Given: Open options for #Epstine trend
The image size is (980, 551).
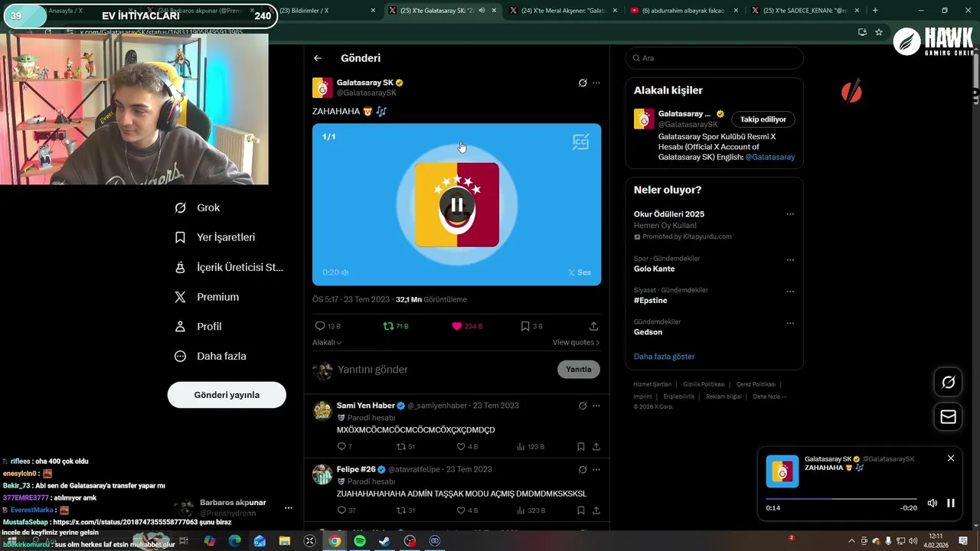Looking at the screenshot, I should pyautogui.click(x=790, y=292).
